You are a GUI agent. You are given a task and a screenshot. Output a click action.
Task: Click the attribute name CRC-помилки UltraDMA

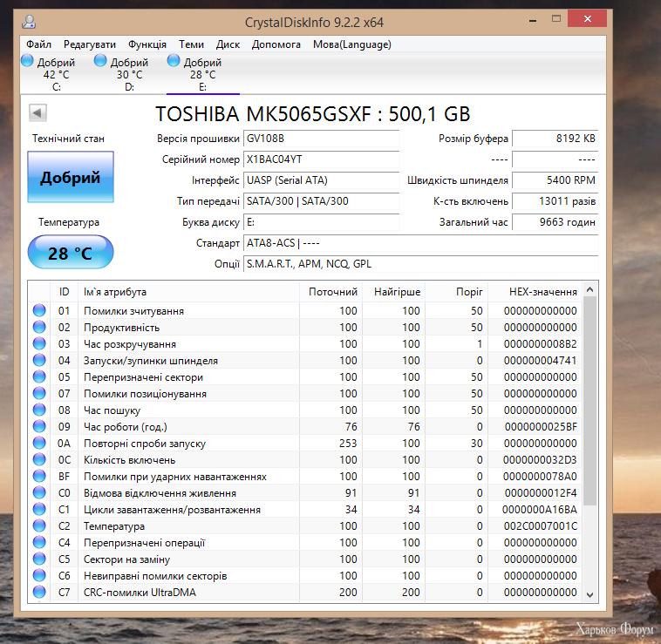(x=140, y=593)
